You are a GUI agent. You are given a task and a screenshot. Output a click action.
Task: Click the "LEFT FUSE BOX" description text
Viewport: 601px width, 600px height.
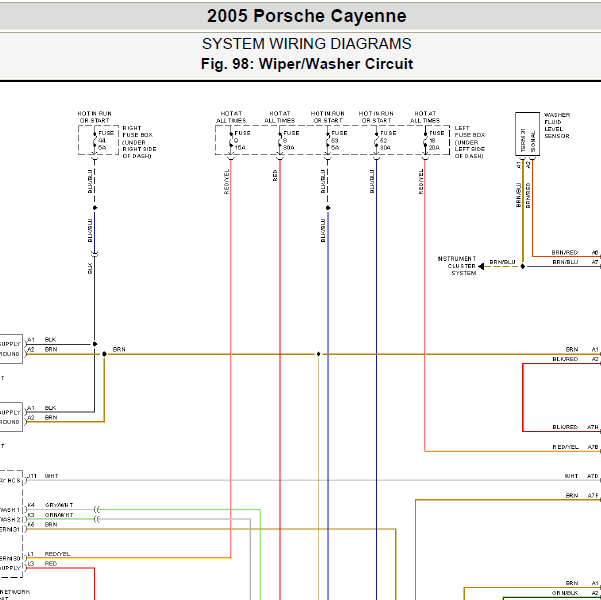pos(470,142)
